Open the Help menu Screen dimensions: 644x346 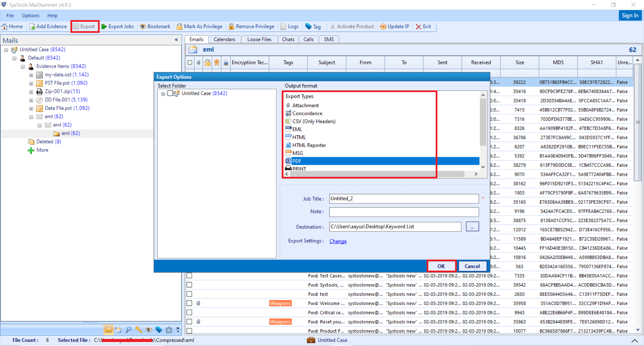52,15
